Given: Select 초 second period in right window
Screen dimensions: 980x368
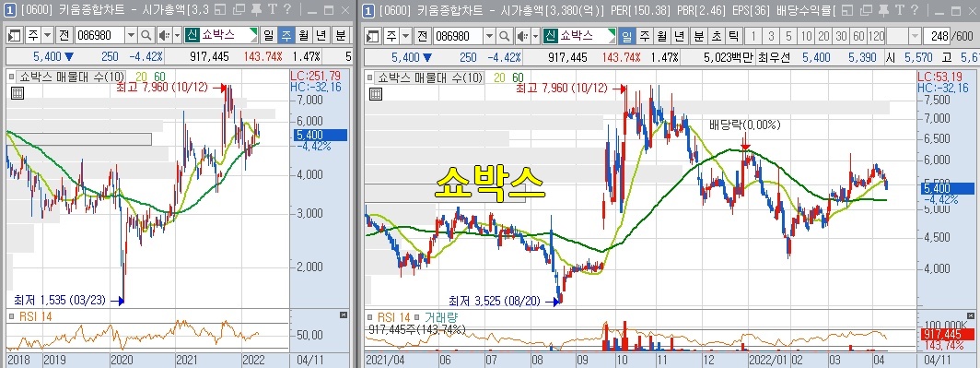Looking at the screenshot, I should click(717, 36).
